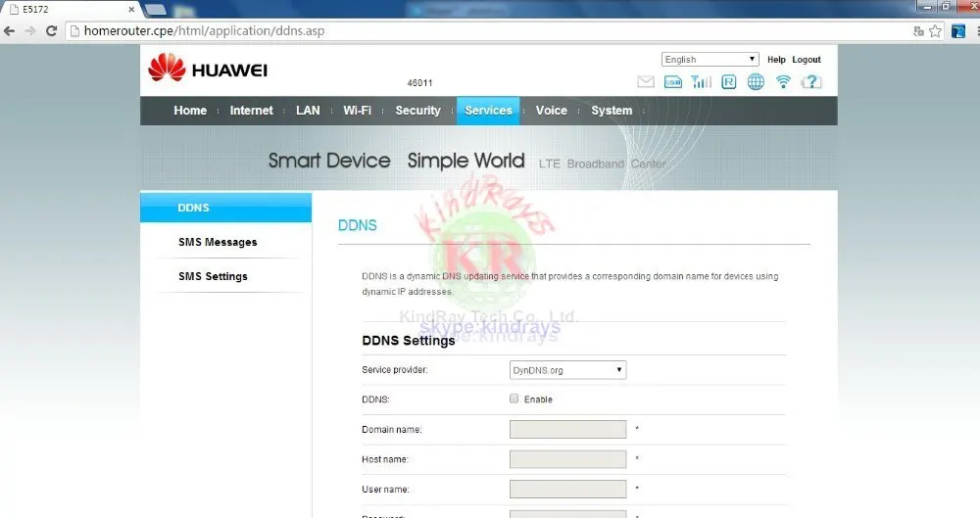Image resolution: width=980 pixels, height=518 pixels.
Task: Open the Chrome menu icon
Action: [977, 30]
